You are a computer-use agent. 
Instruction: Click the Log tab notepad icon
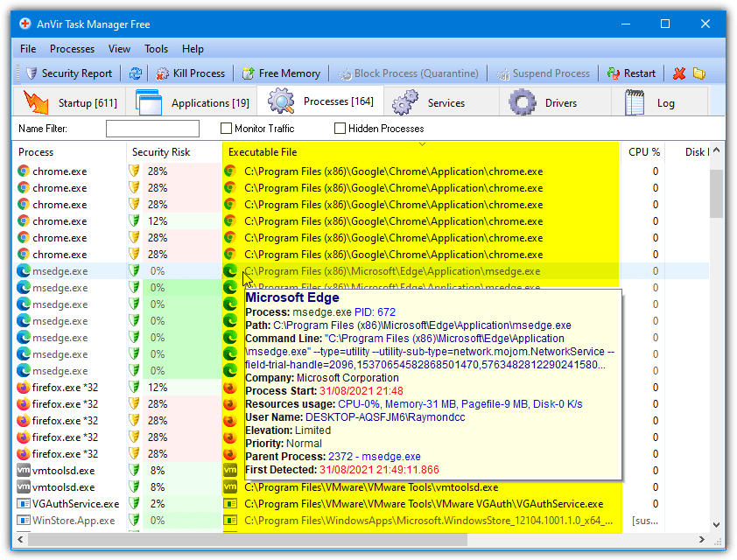[x=635, y=102]
